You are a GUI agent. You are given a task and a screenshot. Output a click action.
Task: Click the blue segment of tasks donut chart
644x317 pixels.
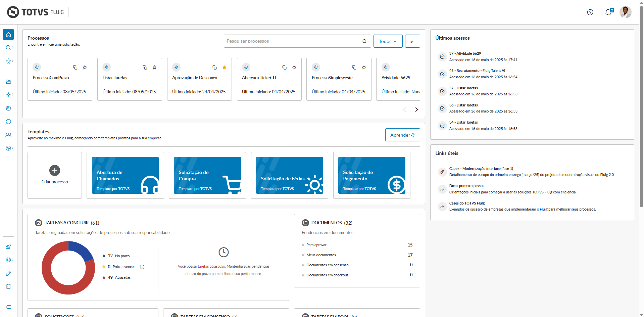82,250
